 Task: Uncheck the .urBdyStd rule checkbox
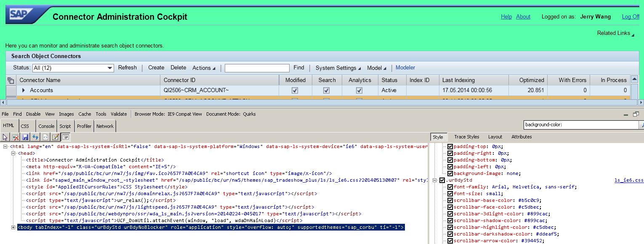(442, 180)
